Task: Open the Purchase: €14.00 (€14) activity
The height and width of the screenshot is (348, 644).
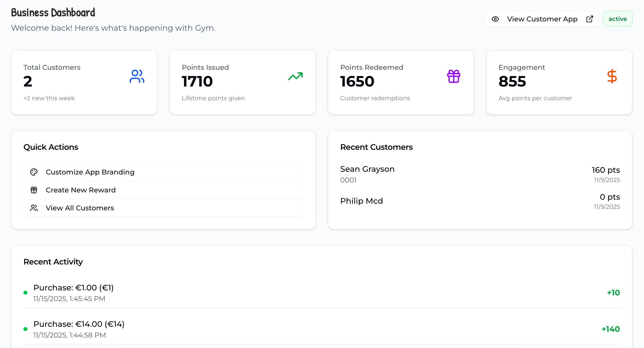Action: 322,329
